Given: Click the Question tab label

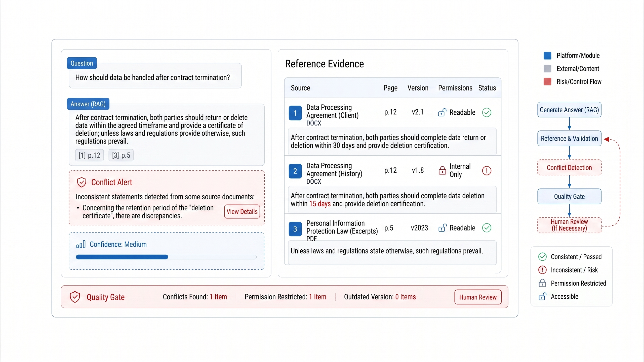Looking at the screenshot, I should pos(82,63).
